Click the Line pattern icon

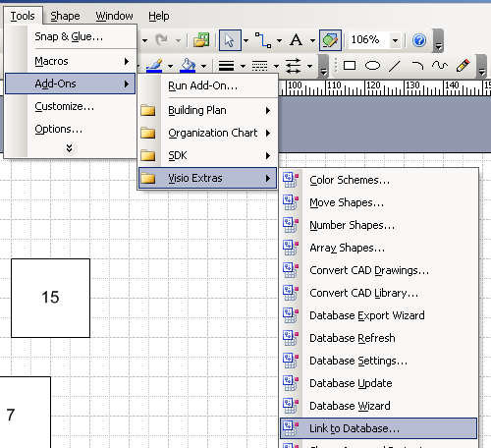click(259, 66)
